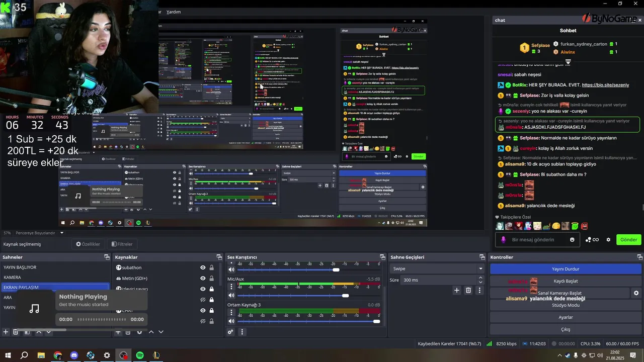644x362 pixels.
Task: Delete the selected scene with trash icon
Action: point(16,332)
